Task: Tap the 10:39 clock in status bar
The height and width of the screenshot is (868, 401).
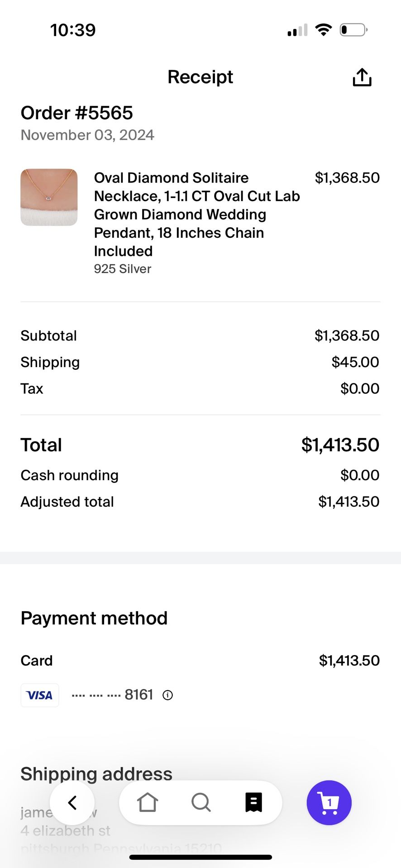Action: [73, 30]
